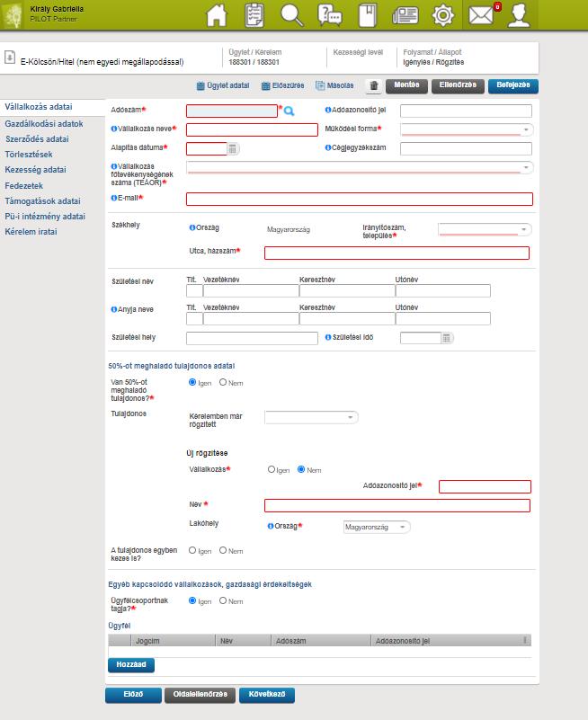The height and width of the screenshot is (720, 588).
Task: Select Nem for Vállalkozás option
Action: tap(301, 469)
